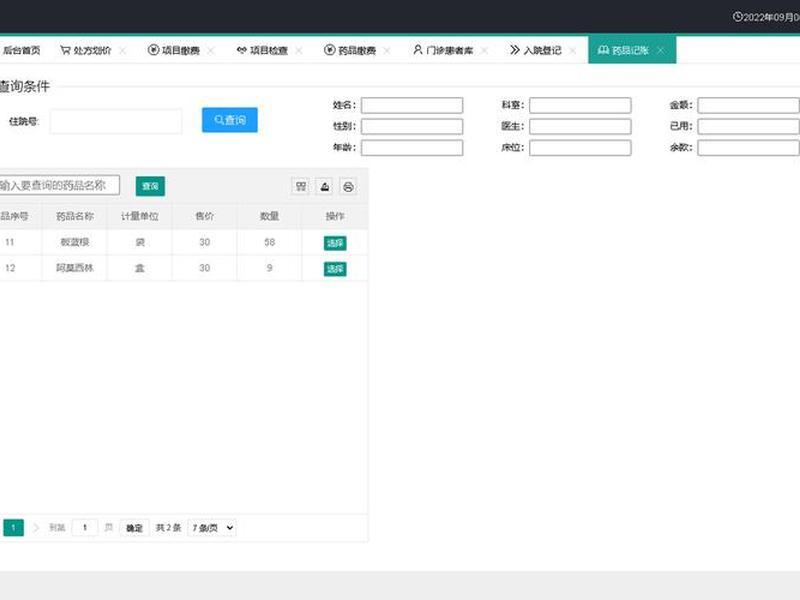Click the clock icon beside the date
Image resolution: width=800 pixels, height=600 pixels.
[737, 17]
